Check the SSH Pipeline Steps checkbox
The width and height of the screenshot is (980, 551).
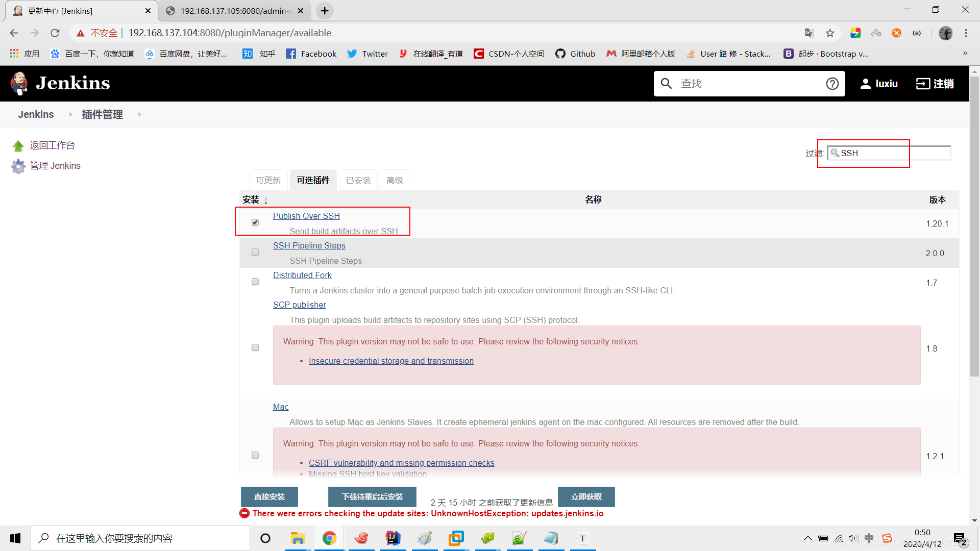(x=255, y=252)
